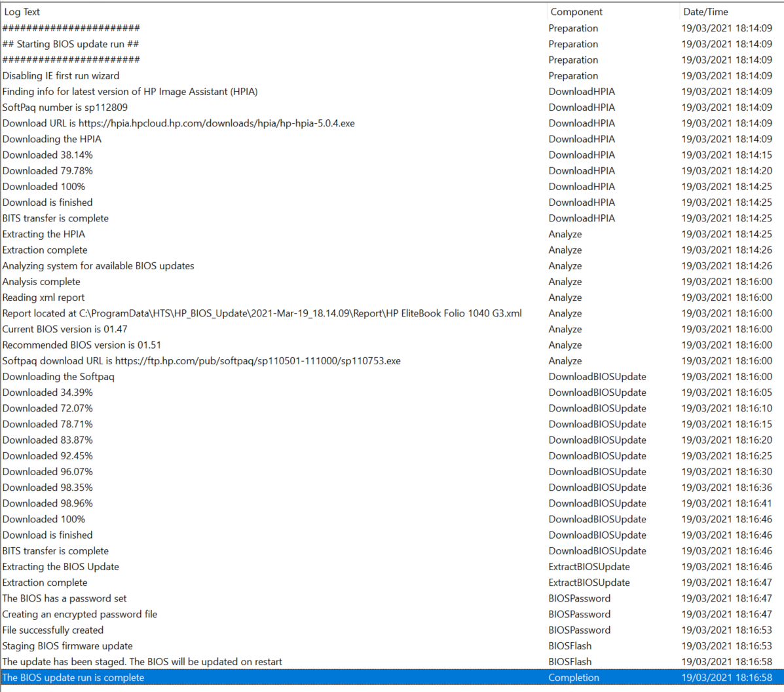The width and height of the screenshot is (784, 692).
Task: Select 'The BIOS has a password set' row
Action: click(65, 598)
